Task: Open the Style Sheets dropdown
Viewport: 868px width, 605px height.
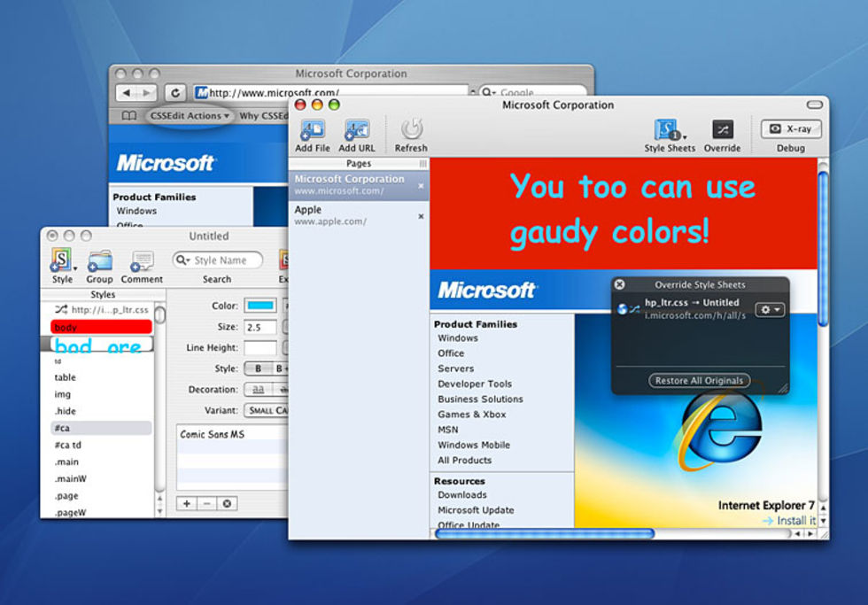Action: pyautogui.click(x=669, y=131)
